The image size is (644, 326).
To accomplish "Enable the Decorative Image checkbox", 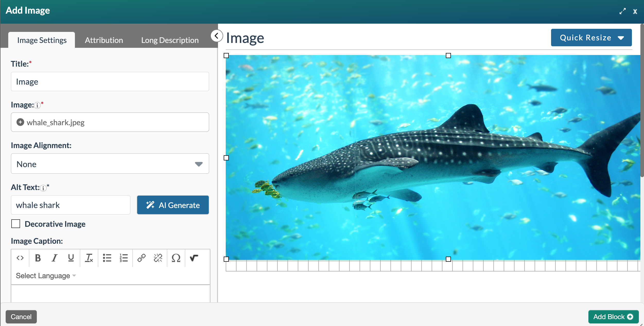I will click(16, 224).
